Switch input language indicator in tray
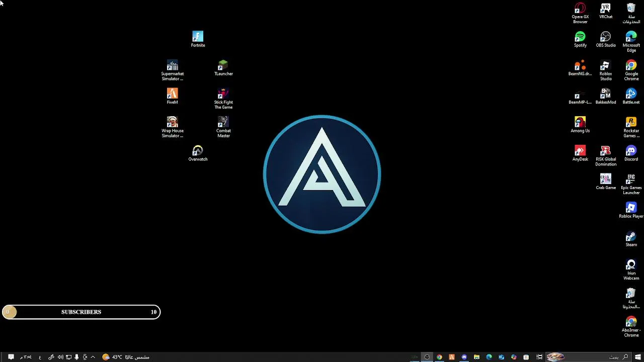644x362 pixels. (x=40, y=357)
